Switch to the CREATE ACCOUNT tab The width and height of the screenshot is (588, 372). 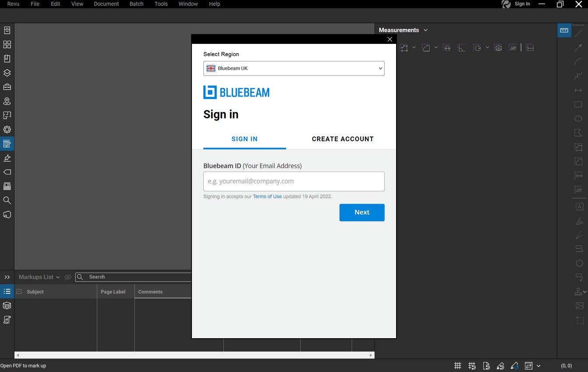click(343, 139)
